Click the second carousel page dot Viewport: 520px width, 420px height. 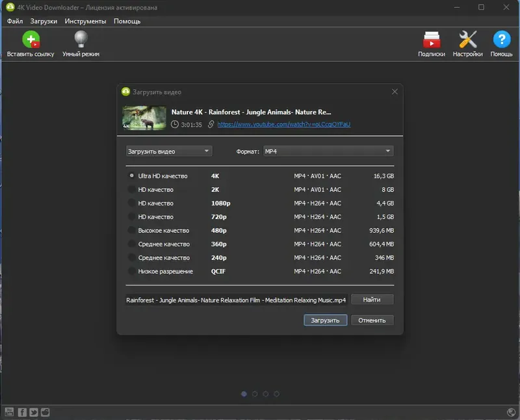255,394
